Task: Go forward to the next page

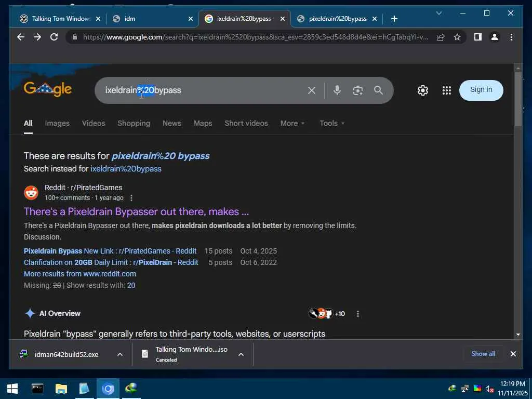Action: point(37,37)
